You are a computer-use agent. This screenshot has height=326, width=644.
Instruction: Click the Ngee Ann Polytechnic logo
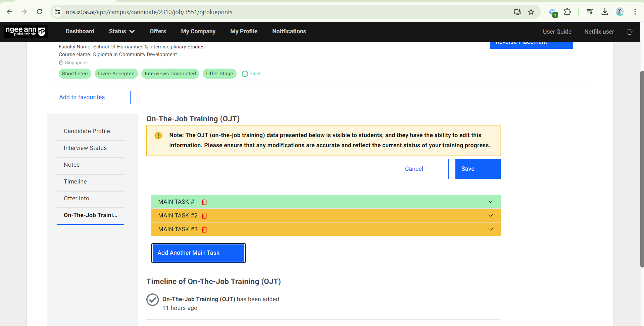click(25, 31)
